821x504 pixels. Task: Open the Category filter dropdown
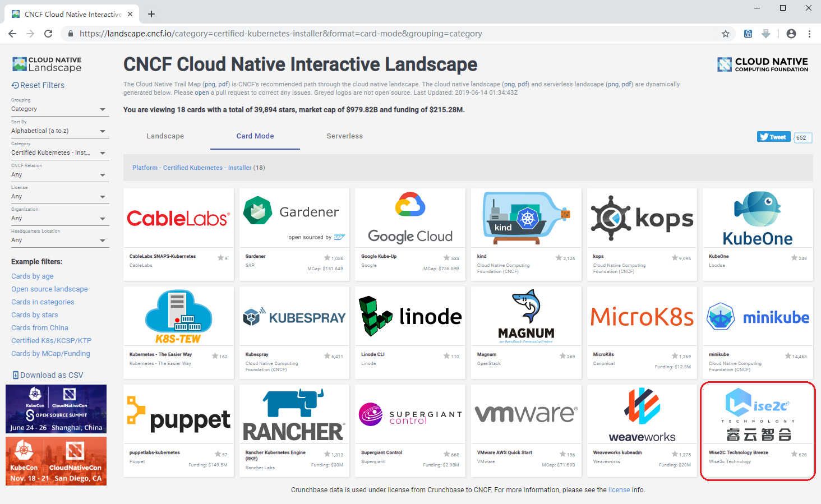coord(59,152)
